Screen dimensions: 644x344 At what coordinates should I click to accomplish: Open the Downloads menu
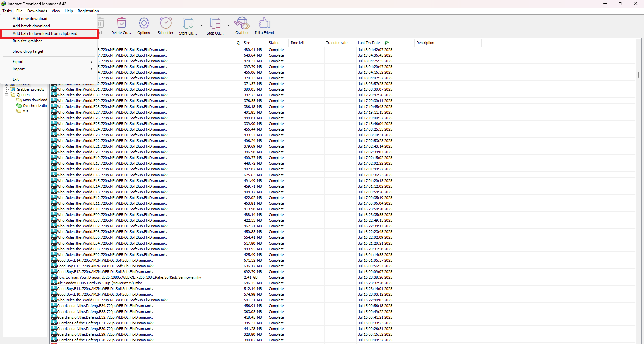(37, 11)
